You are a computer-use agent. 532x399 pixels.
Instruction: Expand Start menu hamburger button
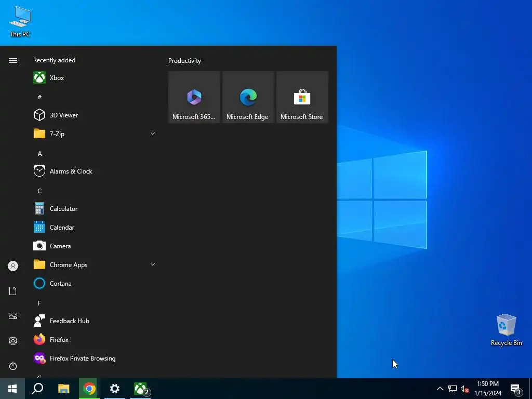pos(13,60)
